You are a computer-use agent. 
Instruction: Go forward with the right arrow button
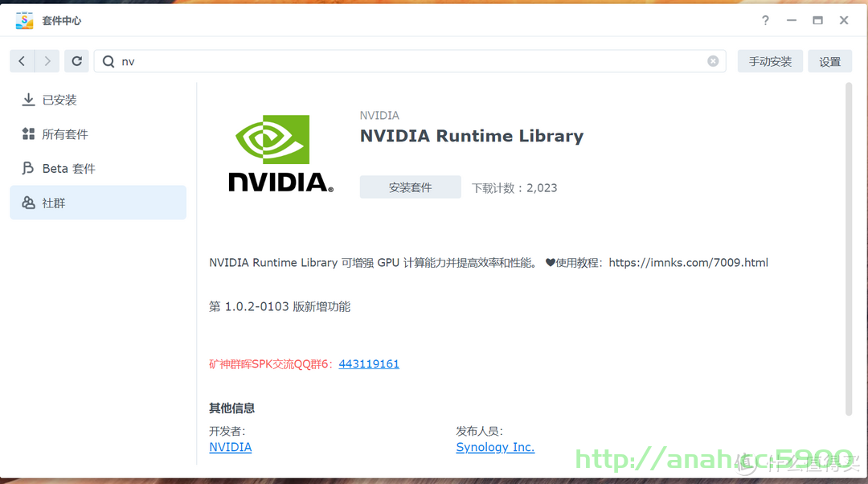[47, 61]
